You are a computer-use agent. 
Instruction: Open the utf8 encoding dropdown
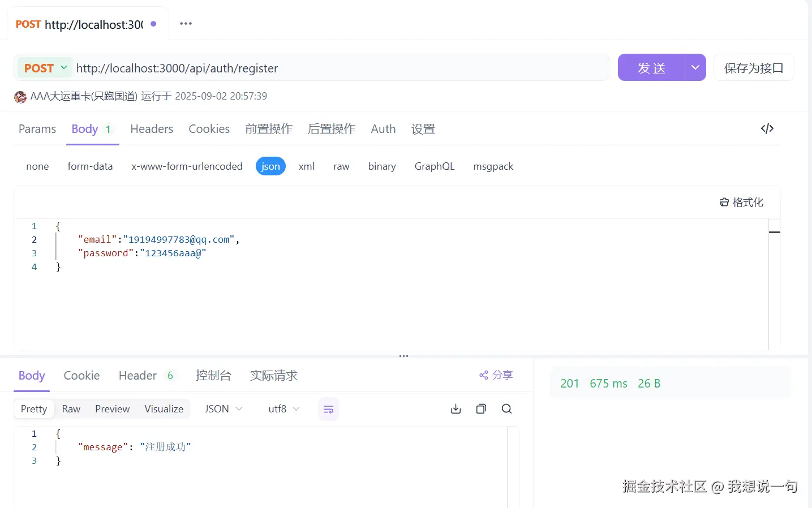pyautogui.click(x=284, y=409)
